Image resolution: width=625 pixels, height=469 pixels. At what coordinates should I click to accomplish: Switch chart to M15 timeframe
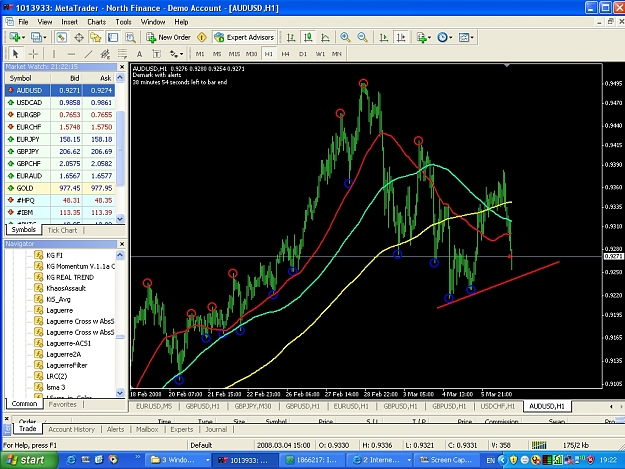234,54
